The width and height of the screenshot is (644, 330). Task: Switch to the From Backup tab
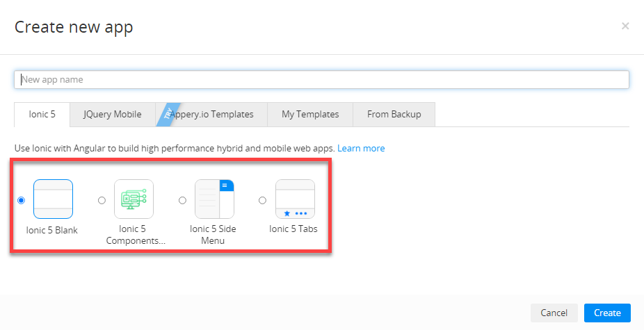click(x=394, y=115)
